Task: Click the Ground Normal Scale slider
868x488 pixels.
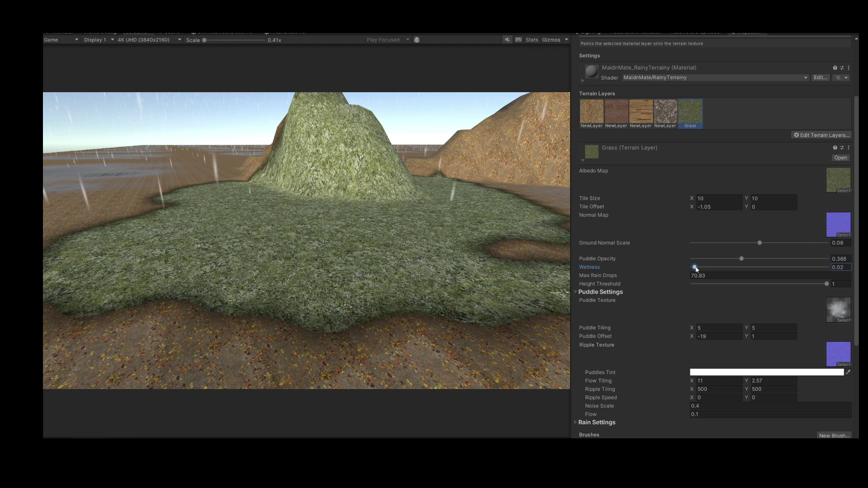Action: (x=759, y=243)
